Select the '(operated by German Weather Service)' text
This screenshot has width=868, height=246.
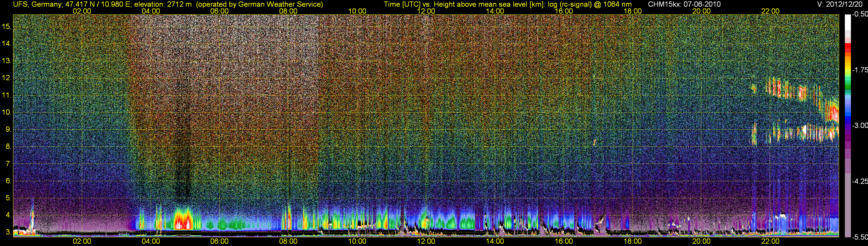coord(259,4)
